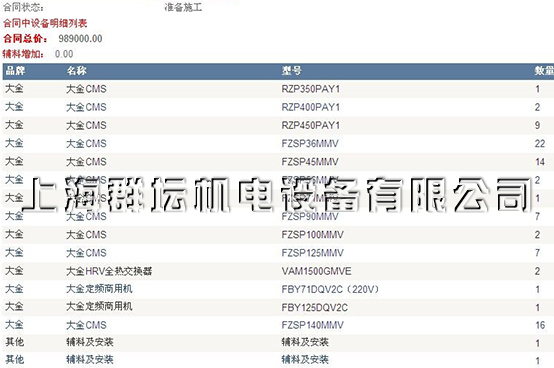The height and width of the screenshot is (368, 554).
Task: Select model cell RZP450PAY1
Action: click(311, 125)
